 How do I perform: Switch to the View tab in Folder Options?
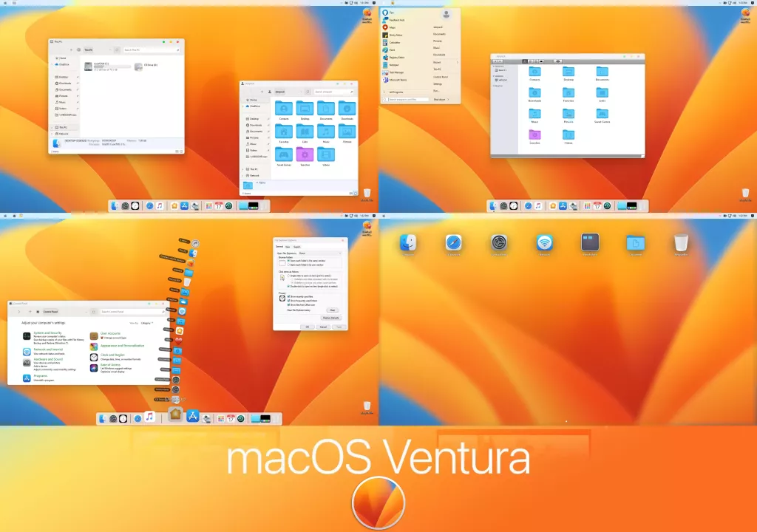288,247
